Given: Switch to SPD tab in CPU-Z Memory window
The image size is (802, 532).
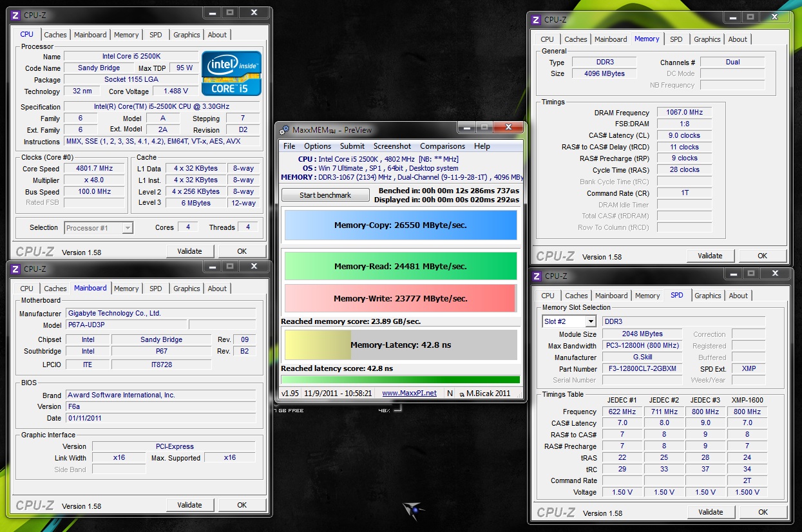Looking at the screenshot, I should pyautogui.click(x=676, y=39).
